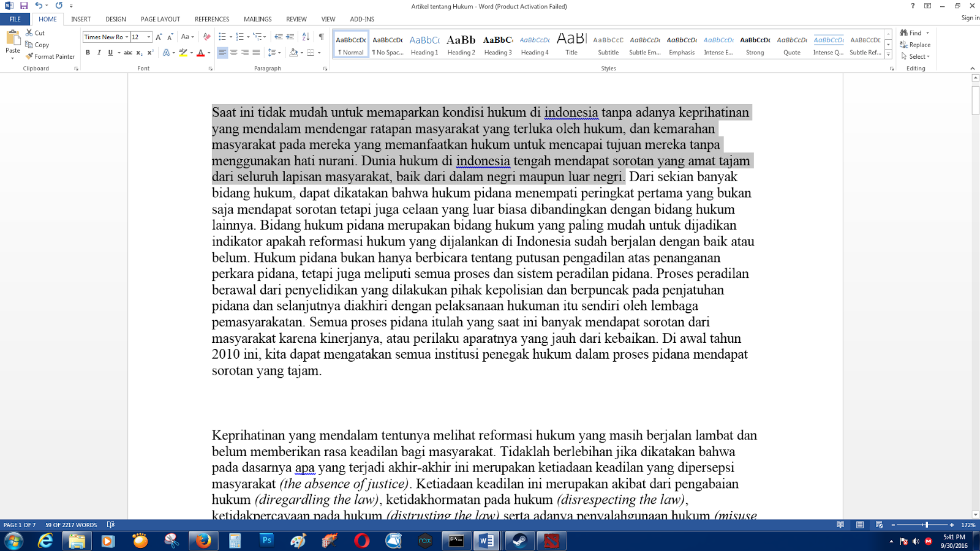Open Firefox from the taskbar
This screenshot has width=980, height=551.
click(202, 541)
